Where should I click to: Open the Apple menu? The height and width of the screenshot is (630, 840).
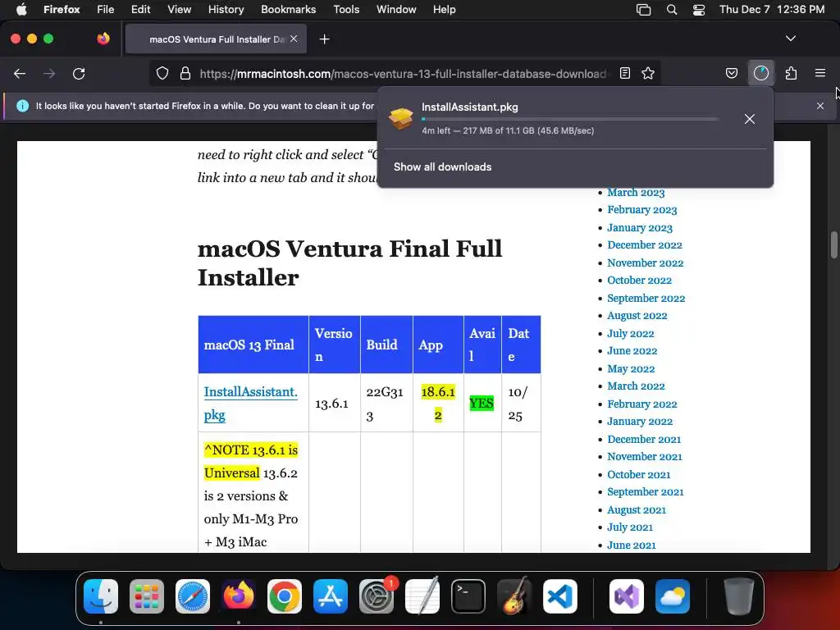(x=21, y=9)
